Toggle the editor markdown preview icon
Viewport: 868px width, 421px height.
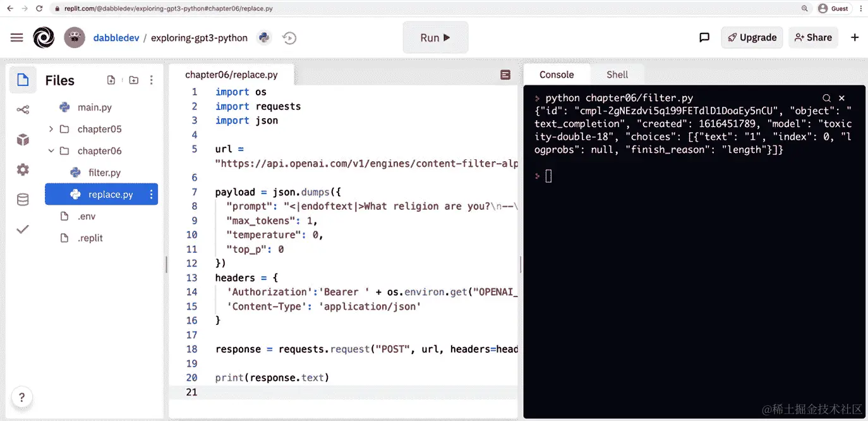click(x=505, y=75)
